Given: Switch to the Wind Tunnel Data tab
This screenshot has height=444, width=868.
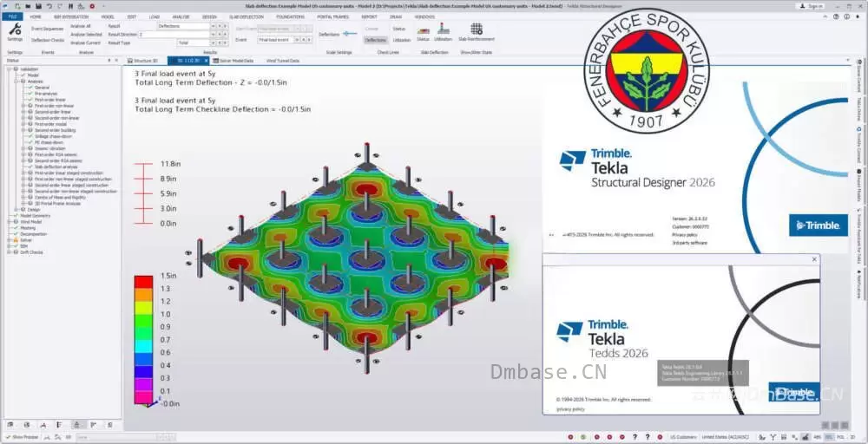Looking at the screenshot, I should pyautogui.click(x=284, y=60).
